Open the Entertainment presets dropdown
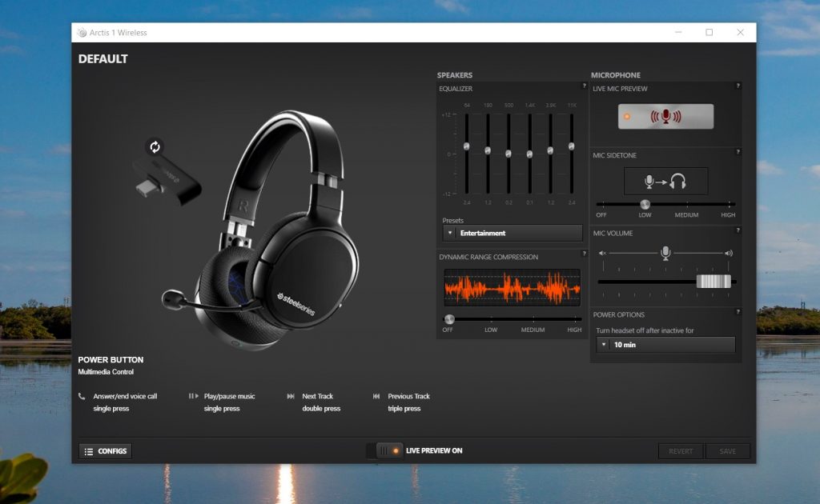Viewport: 820px width, 504px height. pos(512,233)
